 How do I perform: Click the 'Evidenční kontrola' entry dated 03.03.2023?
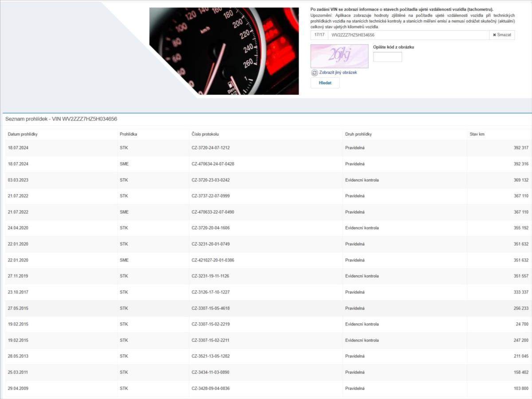coord(362,180)
